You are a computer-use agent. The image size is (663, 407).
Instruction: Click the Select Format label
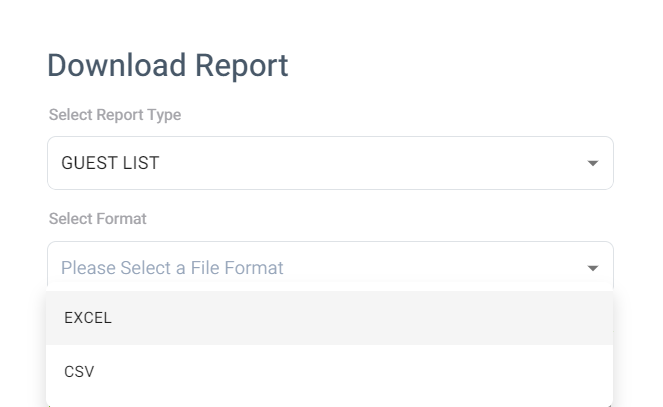98,219
